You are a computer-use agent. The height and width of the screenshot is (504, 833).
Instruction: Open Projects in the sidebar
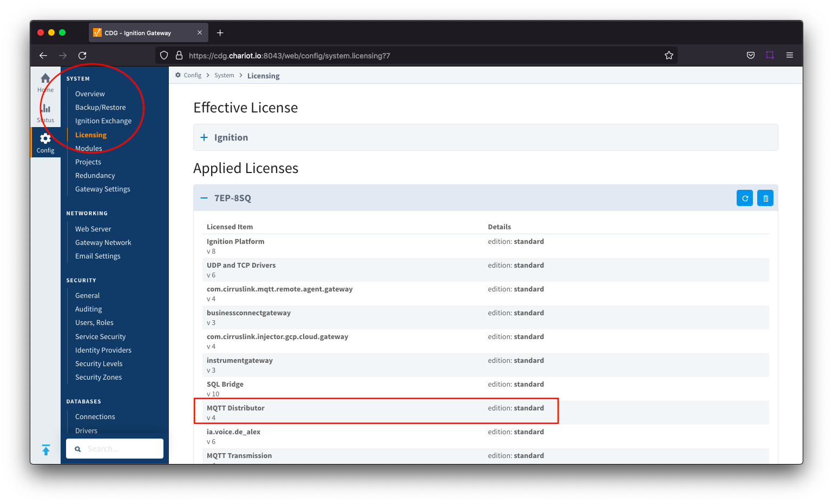[88, 162]
